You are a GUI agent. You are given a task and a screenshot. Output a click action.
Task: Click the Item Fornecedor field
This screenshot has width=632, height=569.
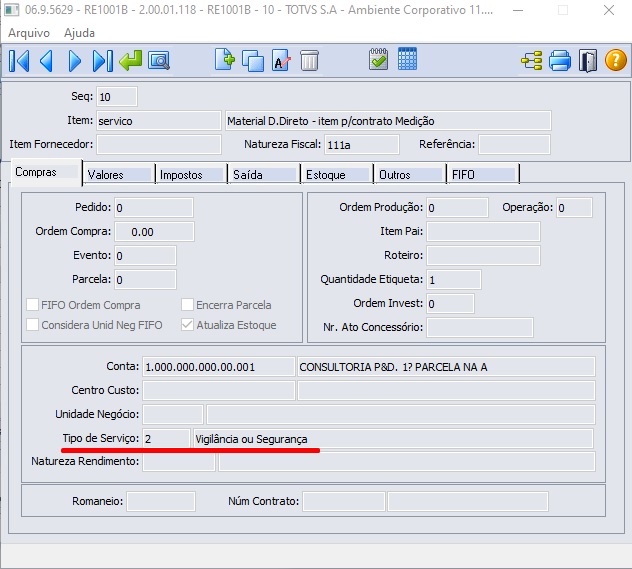click(x=159, y=144)
